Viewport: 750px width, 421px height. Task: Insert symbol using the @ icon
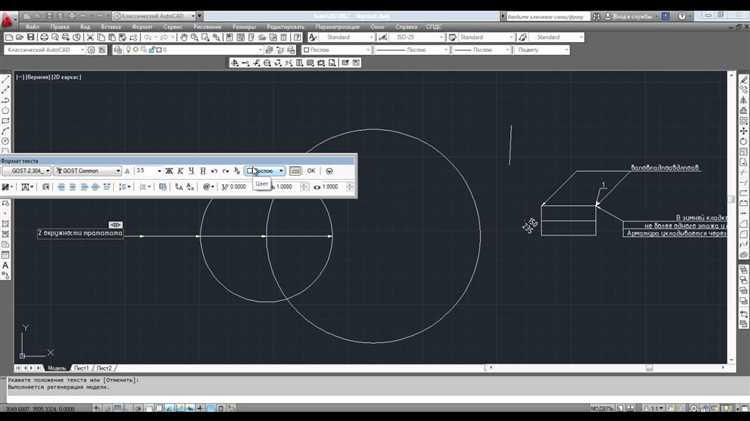[x=208, y=187]
